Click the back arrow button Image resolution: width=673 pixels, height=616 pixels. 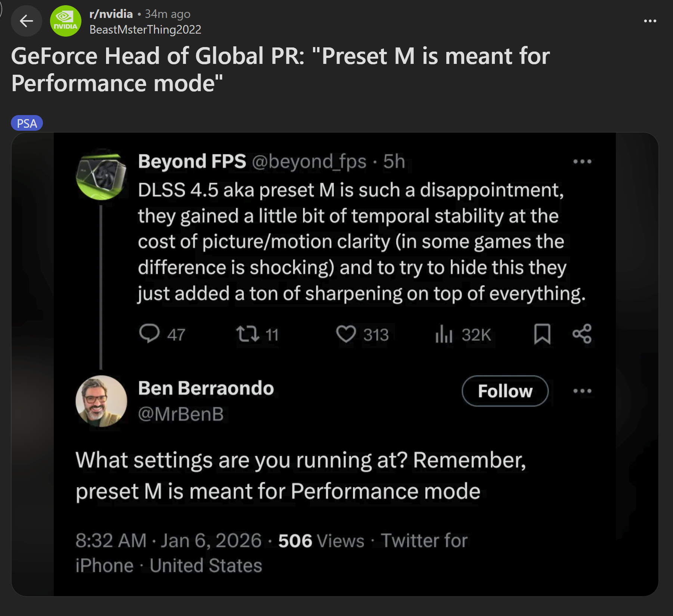click(26, 21)
